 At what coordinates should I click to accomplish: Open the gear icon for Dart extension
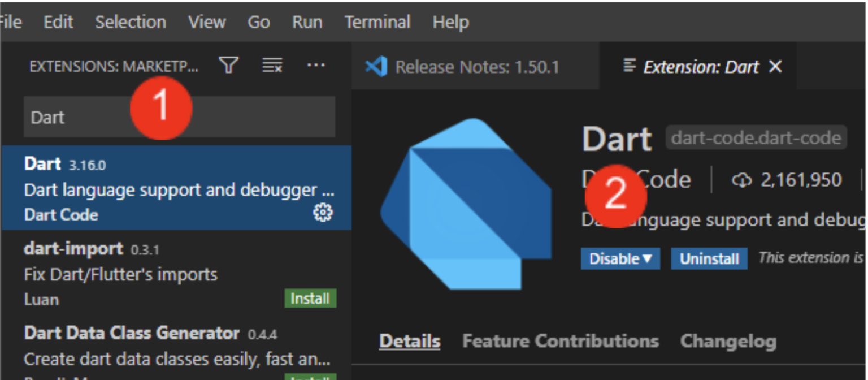[x=323, y=213]
